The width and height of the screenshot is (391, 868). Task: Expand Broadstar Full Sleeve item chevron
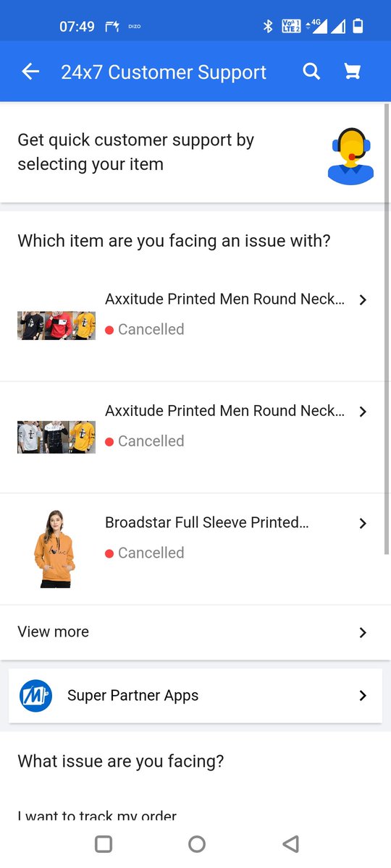point(363,523)
